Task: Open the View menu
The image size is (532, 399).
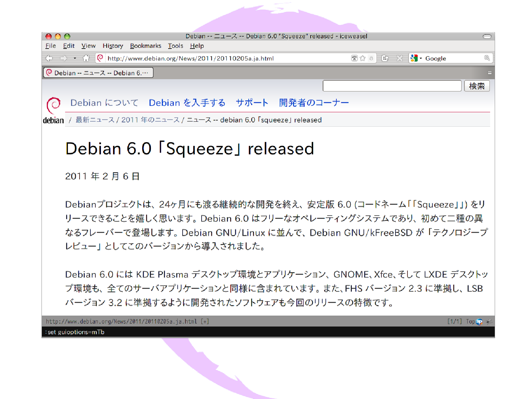Action: pyautogui.click(x=88, y=46)
